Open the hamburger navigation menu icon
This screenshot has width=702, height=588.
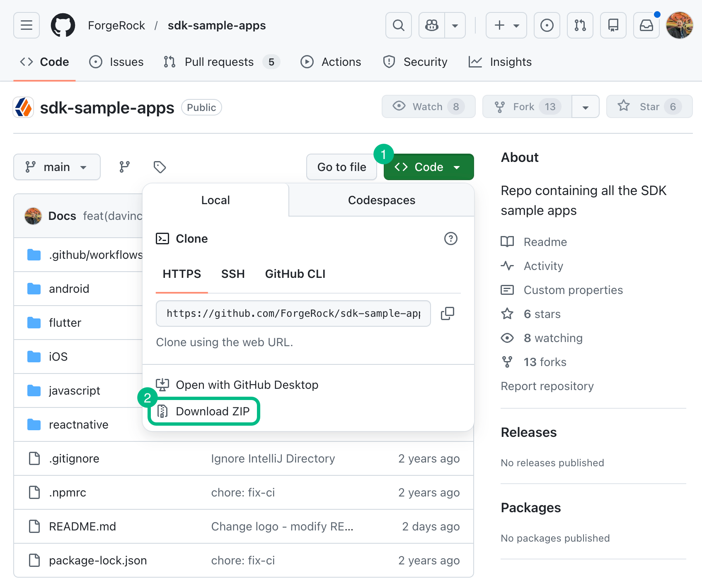tap(26, 25)
